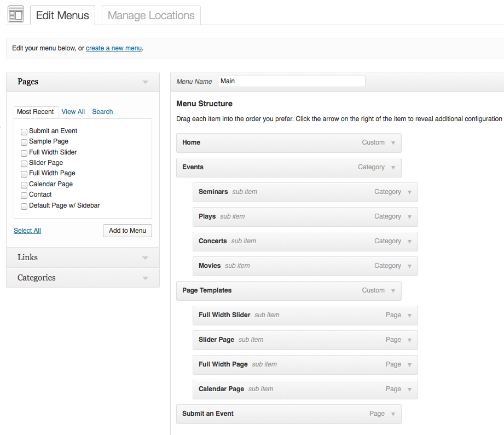
Task: Select the Contact page checkbox
Action: [24, 195]
